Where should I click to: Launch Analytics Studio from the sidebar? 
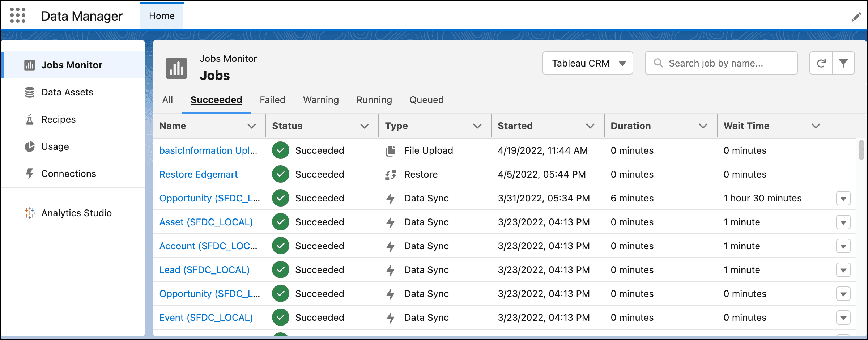[x=76, y=213]
